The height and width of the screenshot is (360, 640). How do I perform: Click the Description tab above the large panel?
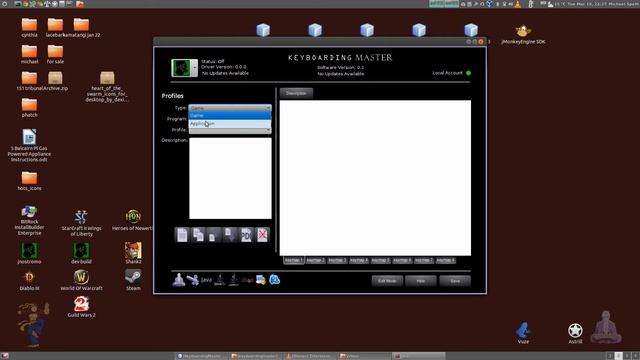point(296,93)
